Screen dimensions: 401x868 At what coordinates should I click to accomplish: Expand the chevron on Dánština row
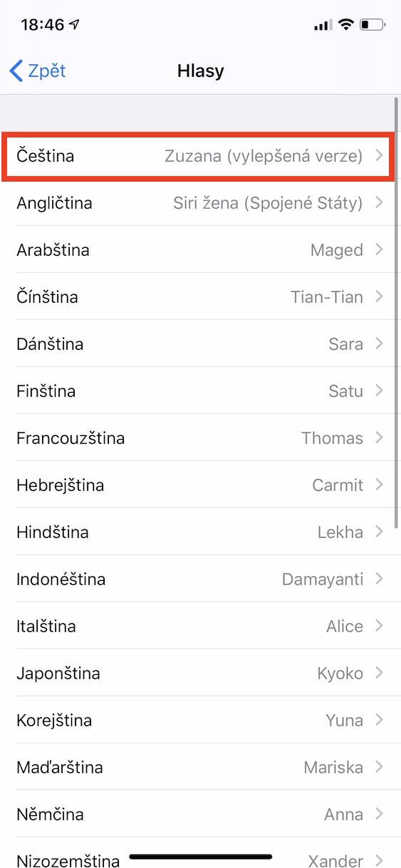[x=379, y=343]
